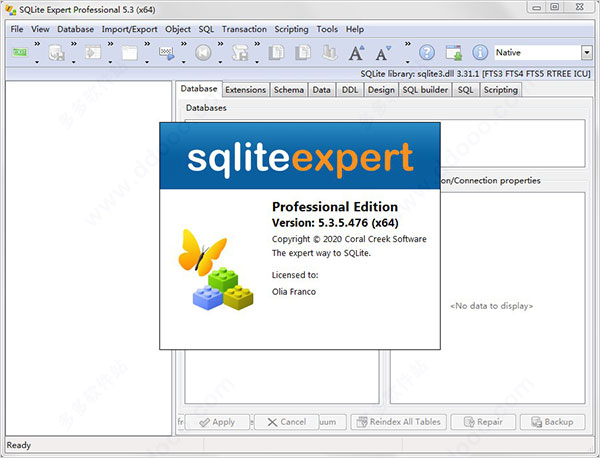Decrease font size with the small A icon
Image resolution: width=600 pixels, height=458 pixels.
click(383, 53)
